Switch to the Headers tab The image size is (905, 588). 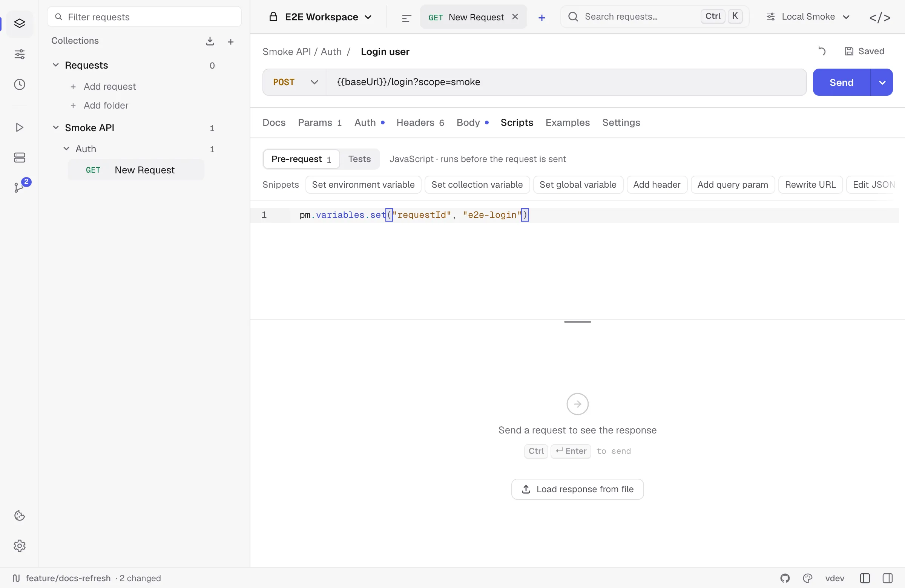pos(420,122)
